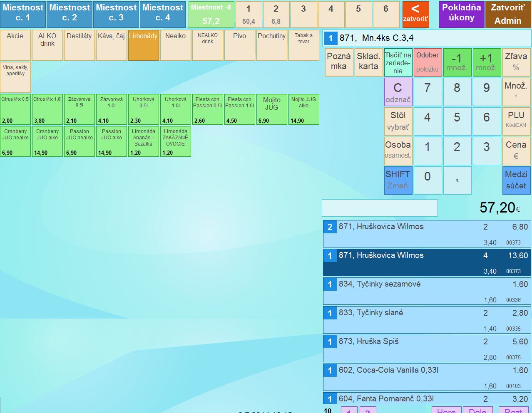Open the Miestnosť č. 3 room tab

(116, 15)
